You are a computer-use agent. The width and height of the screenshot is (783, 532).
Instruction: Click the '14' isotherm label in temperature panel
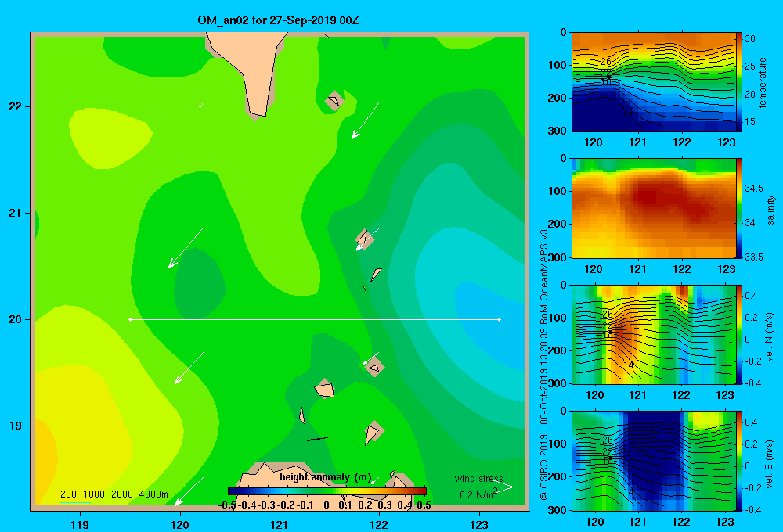coord(628,113)
